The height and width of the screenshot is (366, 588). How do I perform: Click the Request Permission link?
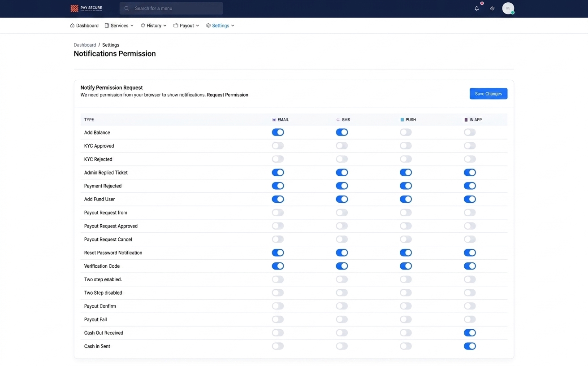pyautogui.click(x=228, y=95)
